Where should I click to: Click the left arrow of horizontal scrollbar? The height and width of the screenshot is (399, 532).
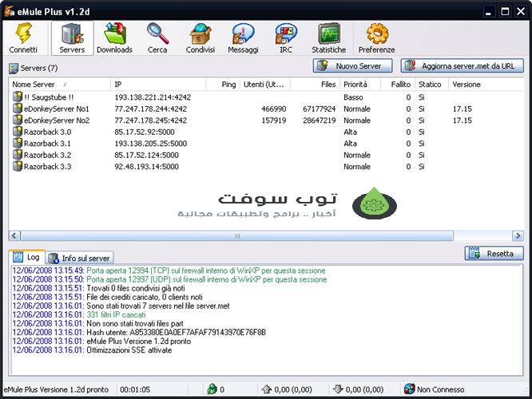click(14, 235)
